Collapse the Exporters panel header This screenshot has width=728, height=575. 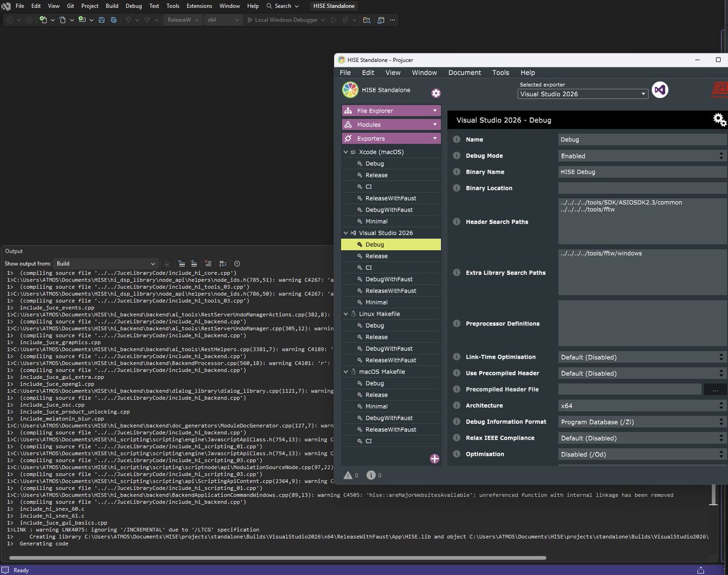(391, 138)
